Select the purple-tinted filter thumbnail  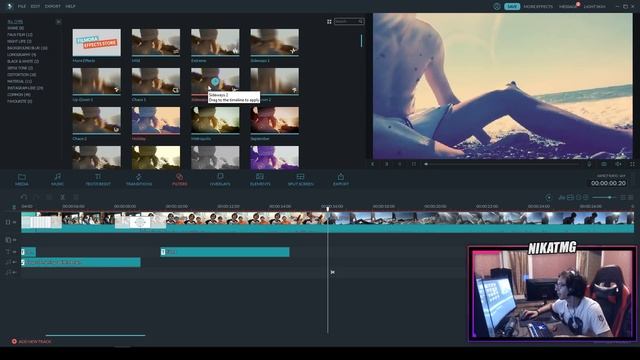pos(274,157)
